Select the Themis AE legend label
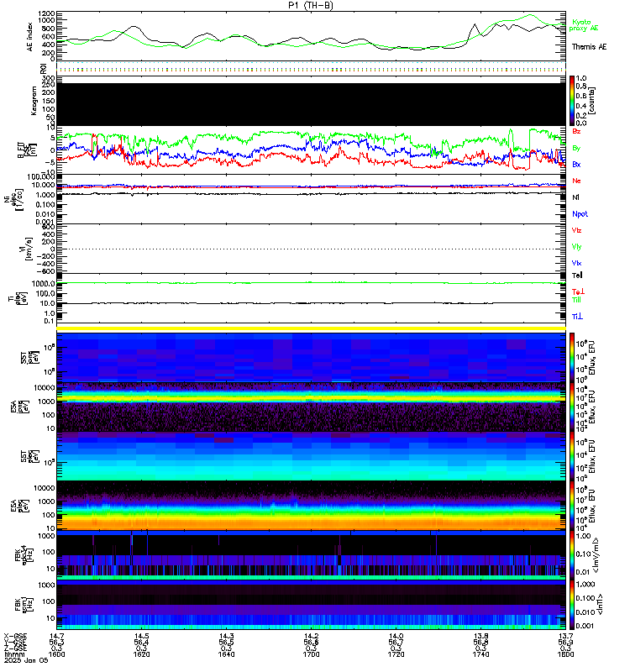 tap(590, 47)
